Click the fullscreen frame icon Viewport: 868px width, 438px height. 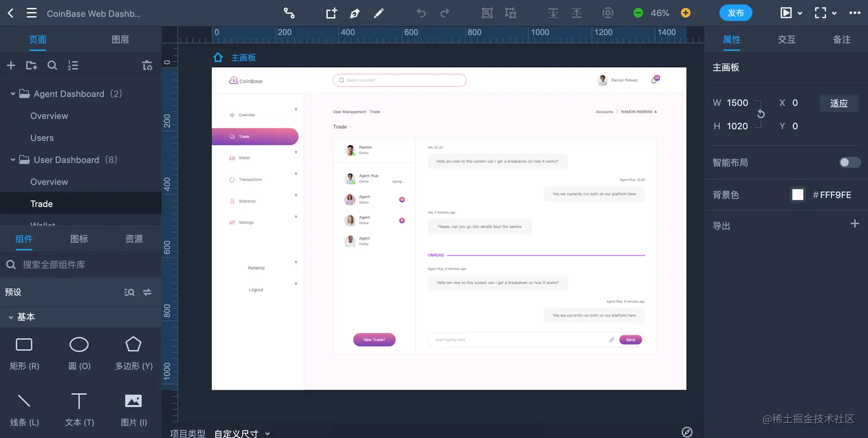(x=820, y=13)
